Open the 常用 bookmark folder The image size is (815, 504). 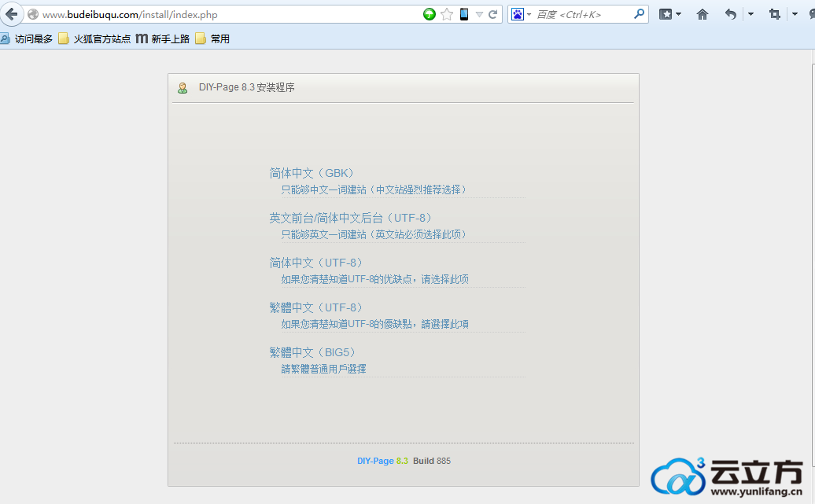point(212,39)
